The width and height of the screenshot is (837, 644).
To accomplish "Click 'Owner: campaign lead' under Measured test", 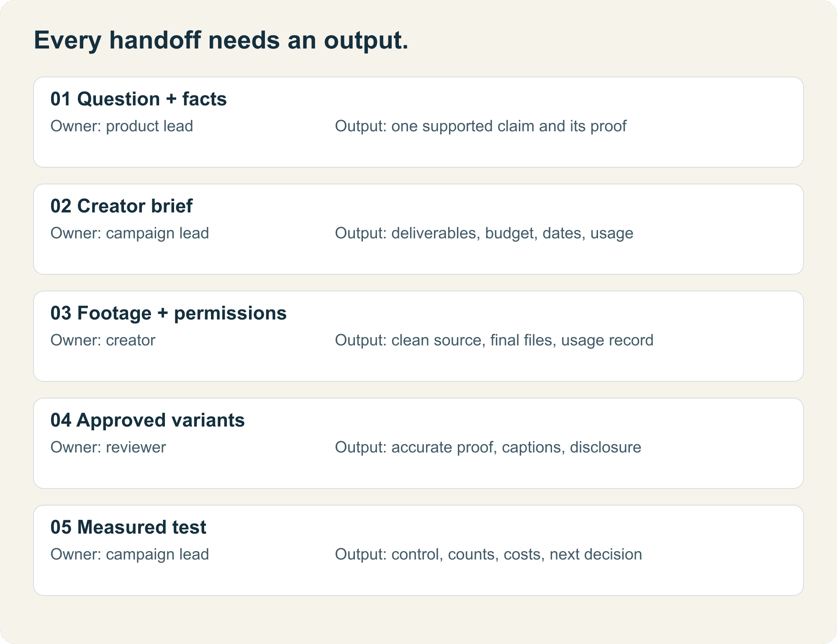I will 130,555.
